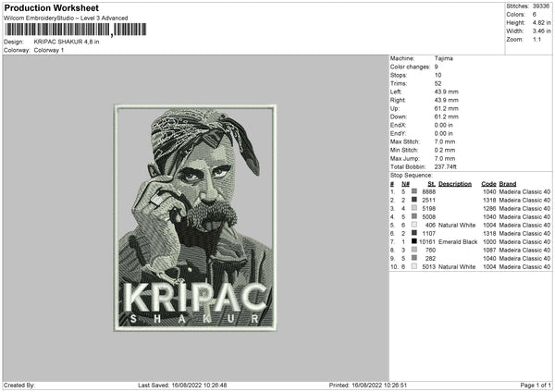The height and width of the screenshot is (392, 555).
Task: Click the Stitches value '39336'
Action: coord(541,6)
